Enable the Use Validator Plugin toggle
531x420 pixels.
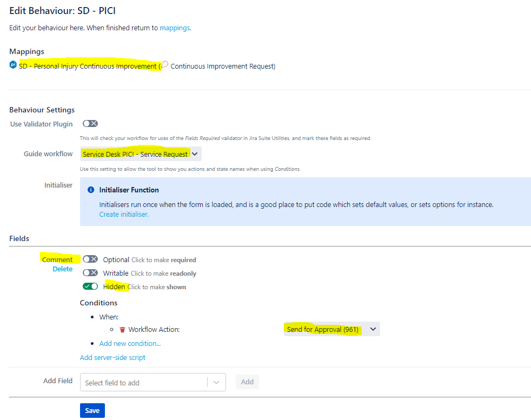[90, 124]
